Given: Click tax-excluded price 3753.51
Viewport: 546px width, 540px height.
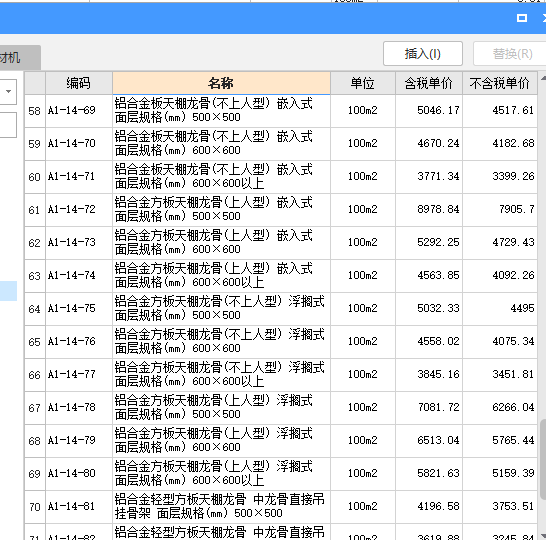Looking at the screenshot, I should point(500,507).
